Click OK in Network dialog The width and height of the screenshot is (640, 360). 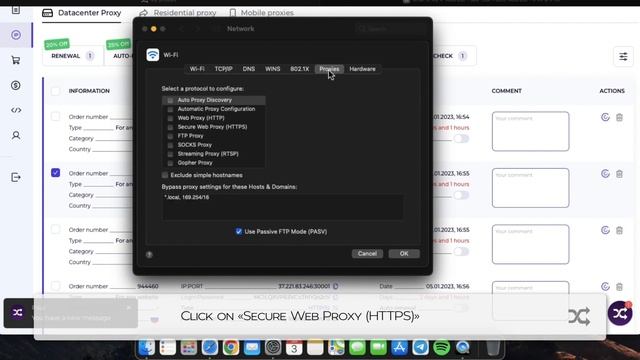pos(404,253)
